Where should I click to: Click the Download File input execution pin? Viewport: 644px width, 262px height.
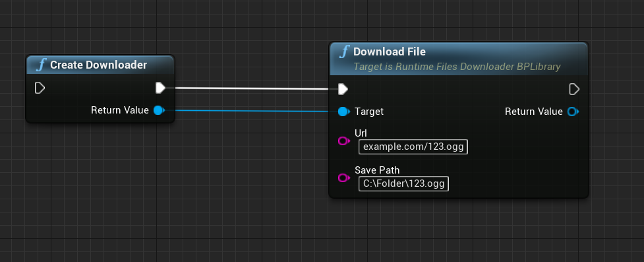point(343,89)
